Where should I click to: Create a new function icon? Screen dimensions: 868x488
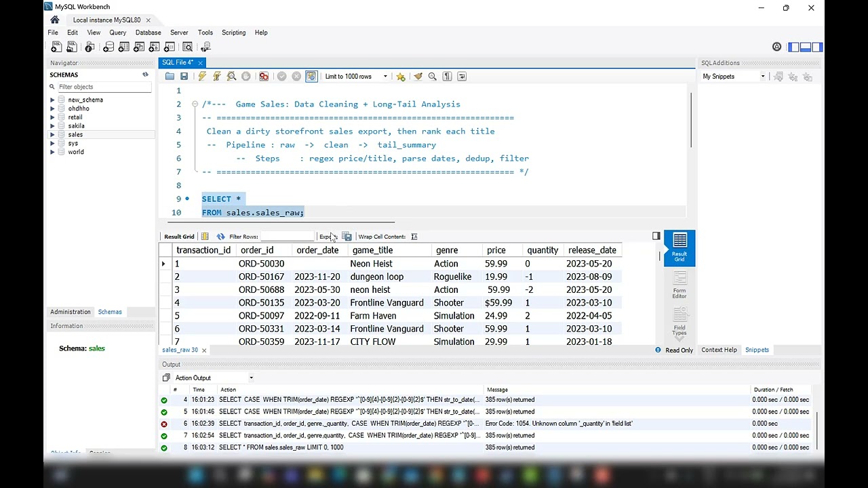(170, 47)
